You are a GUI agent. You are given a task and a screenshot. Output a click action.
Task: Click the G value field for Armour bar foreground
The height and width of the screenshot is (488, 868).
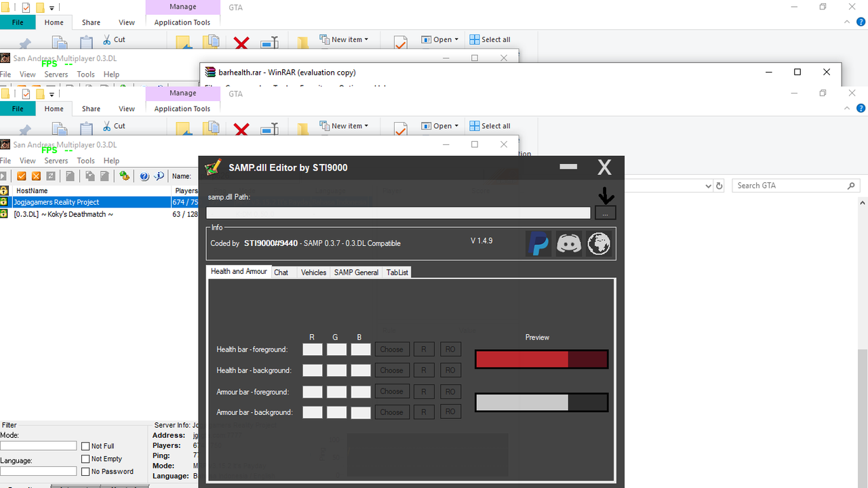pyautogui.click(x=337, y=392)
